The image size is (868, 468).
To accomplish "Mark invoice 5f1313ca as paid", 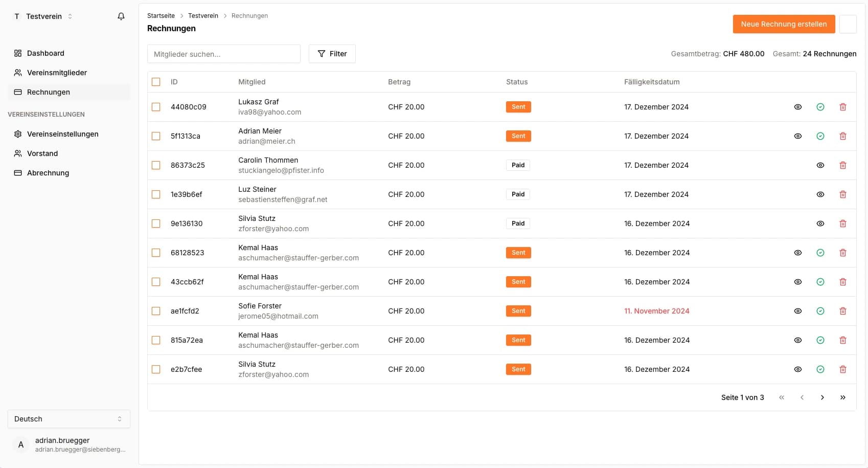I will point(820,136).
